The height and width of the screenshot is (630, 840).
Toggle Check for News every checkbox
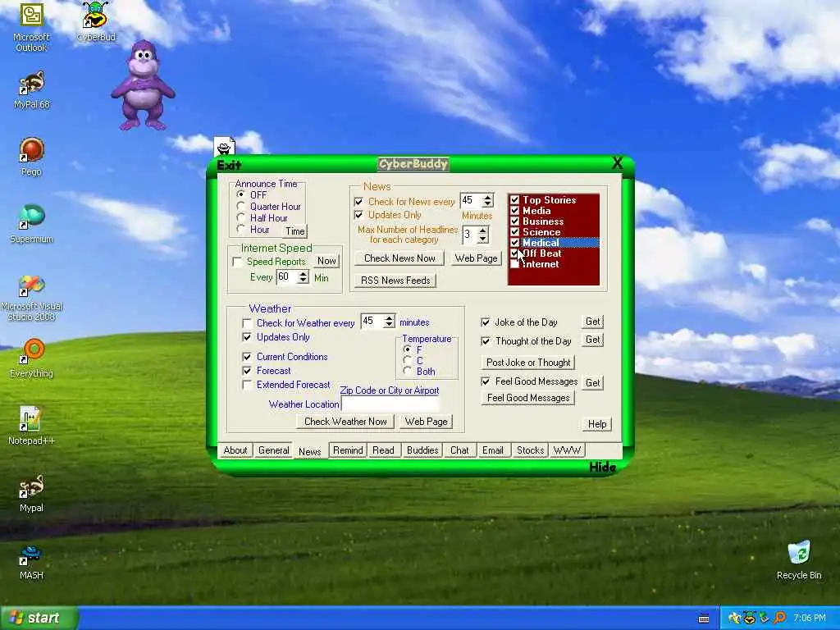(x=358, y=202)
